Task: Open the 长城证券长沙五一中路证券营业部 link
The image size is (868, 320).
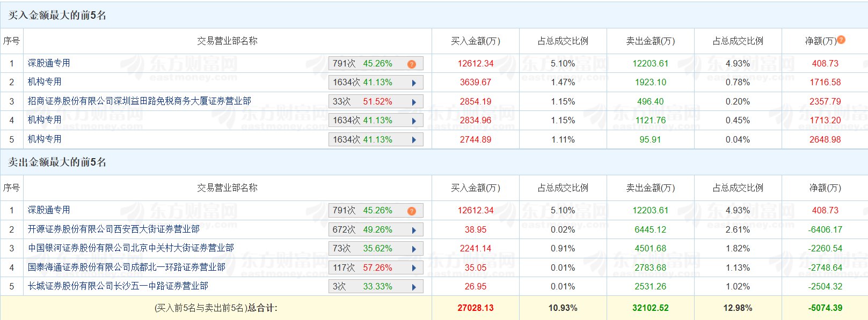Action: tap(118, 286)
